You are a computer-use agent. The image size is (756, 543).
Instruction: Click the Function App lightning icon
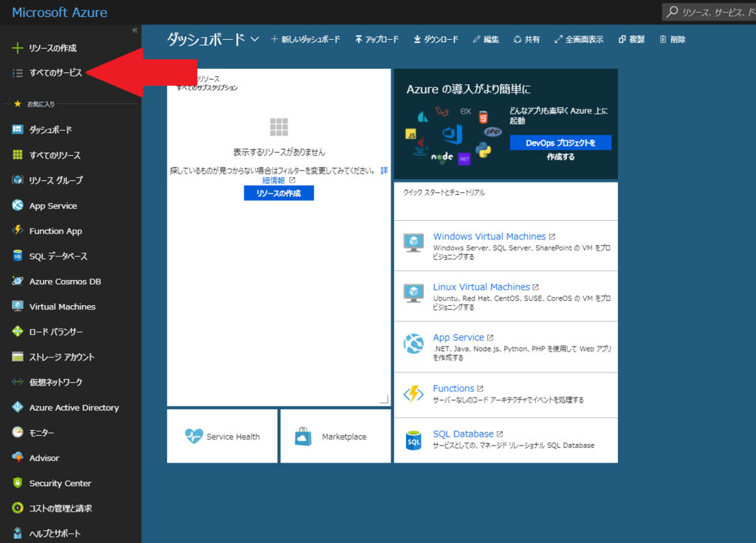coord(18,230)
